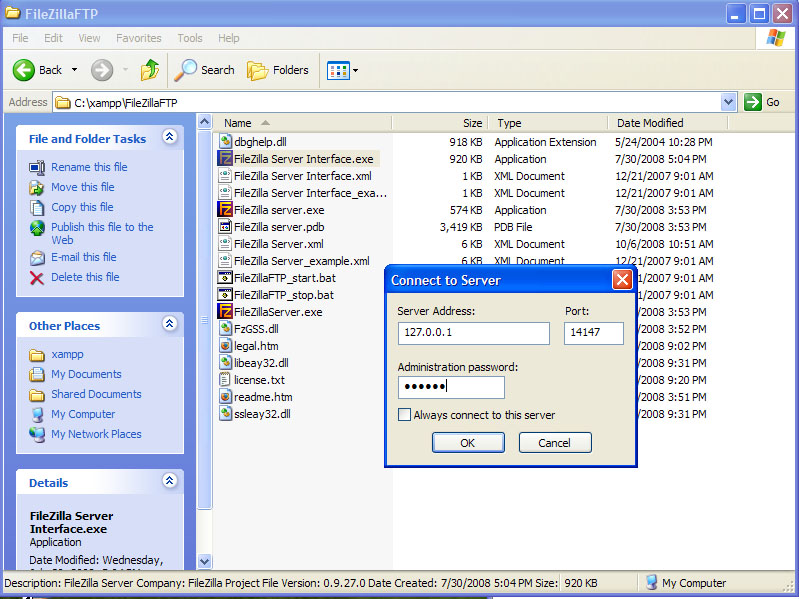Click Cancel in Connect to Server dialog
Screen dimensions: 799x599
(x=555, y=443)
